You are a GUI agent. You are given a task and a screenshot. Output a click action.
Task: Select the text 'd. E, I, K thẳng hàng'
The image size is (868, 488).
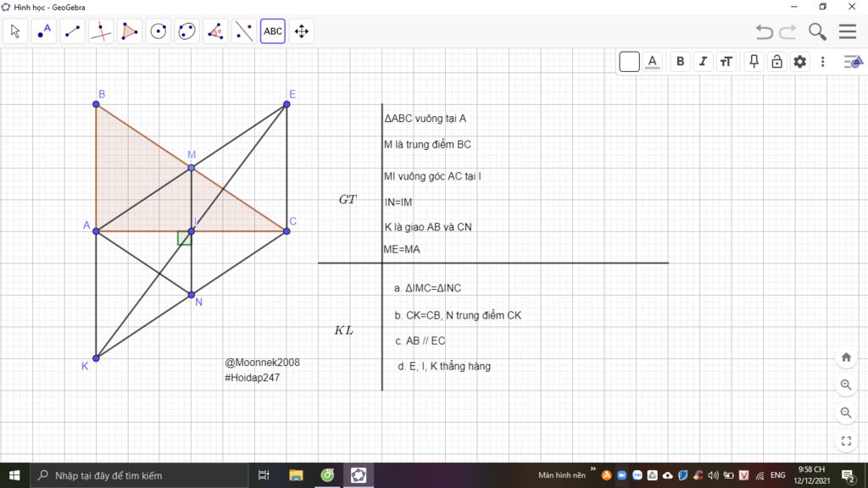(444, 366)
